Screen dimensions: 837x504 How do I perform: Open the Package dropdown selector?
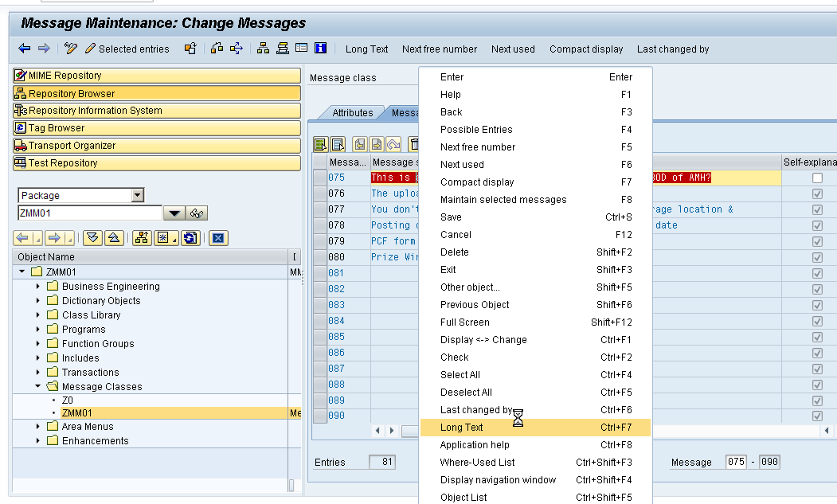click(138, 194)
